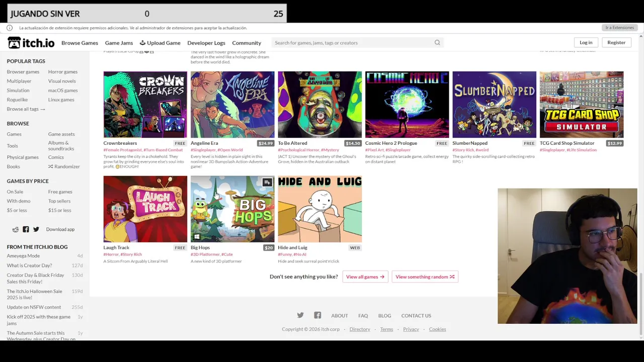Click the Big Hops game title

[200, 247]
